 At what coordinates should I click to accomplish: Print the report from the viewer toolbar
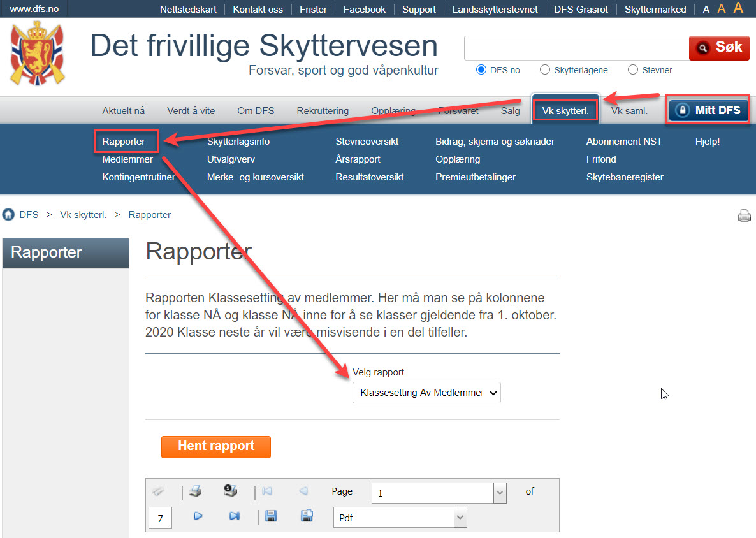(x=195, y=491)
